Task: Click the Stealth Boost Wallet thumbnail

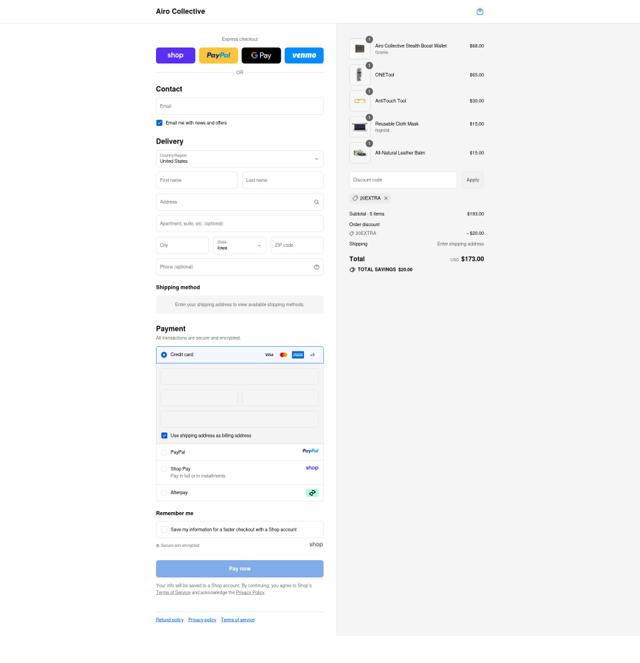Action: [360, 49]
